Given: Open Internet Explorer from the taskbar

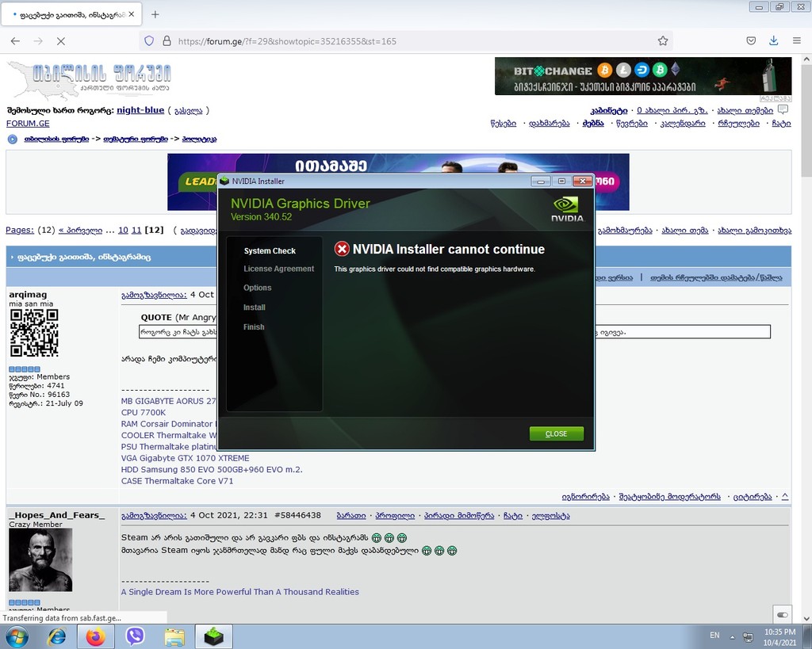Looking at the screenshot, I should [56, 636].
